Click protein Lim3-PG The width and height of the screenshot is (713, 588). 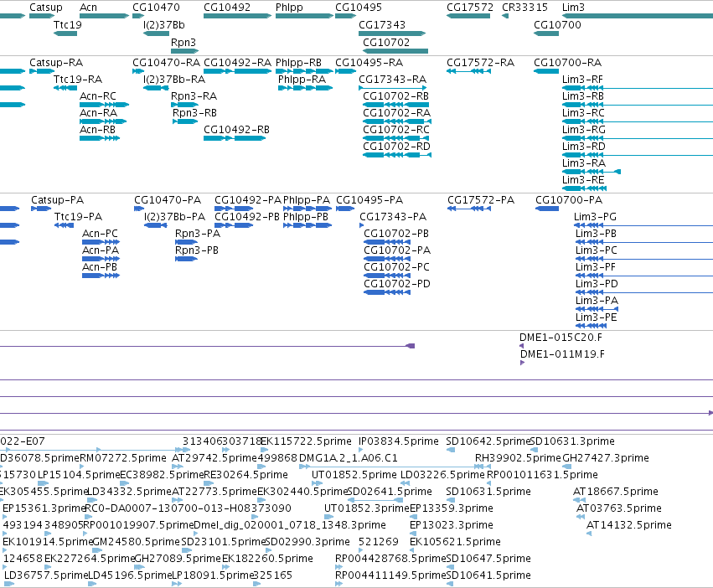[x=643, y=225]
